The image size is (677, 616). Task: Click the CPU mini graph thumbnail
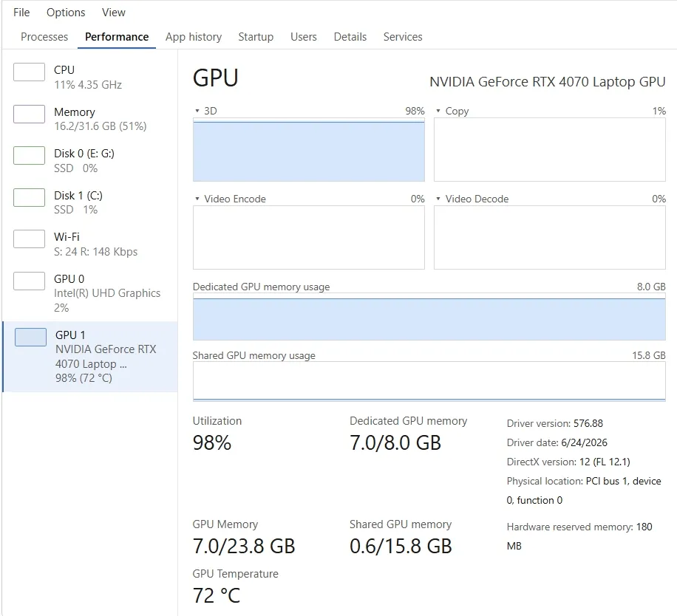tap(29, 72)
